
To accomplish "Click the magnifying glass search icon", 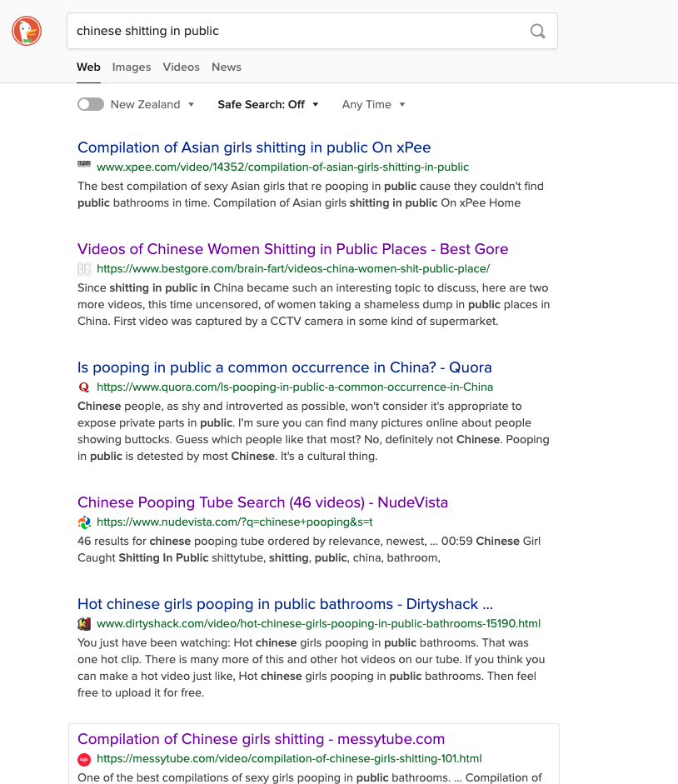I will pyautogui.click(x=537, y=31).
